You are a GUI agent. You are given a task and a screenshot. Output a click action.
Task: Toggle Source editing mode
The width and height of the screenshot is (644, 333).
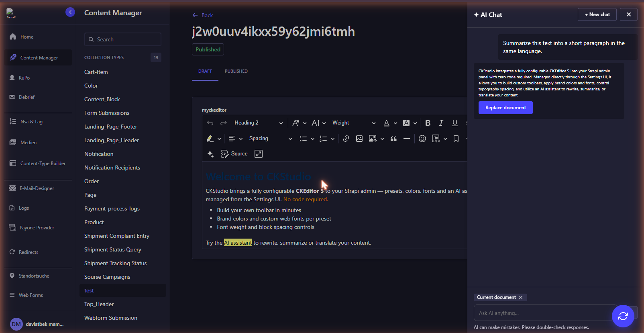234,154
